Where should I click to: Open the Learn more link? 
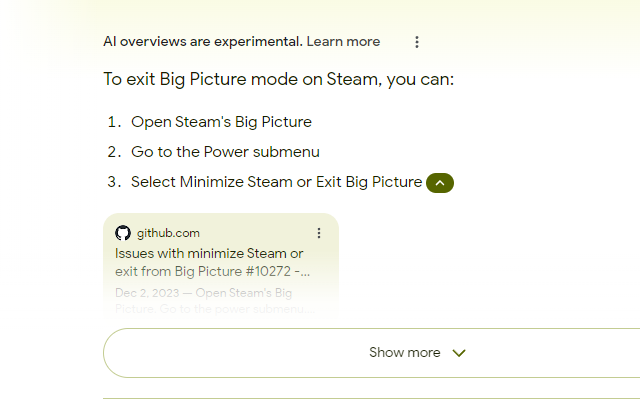[343, 42]
